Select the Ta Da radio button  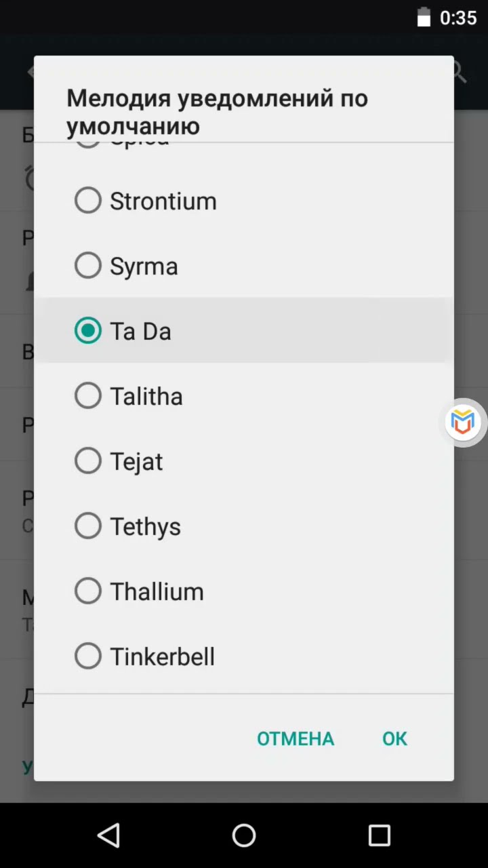tap(88, 331)
